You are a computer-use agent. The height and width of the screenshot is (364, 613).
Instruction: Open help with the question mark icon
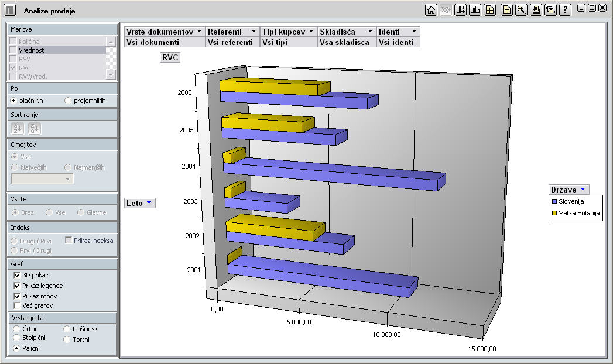point(565,10)
